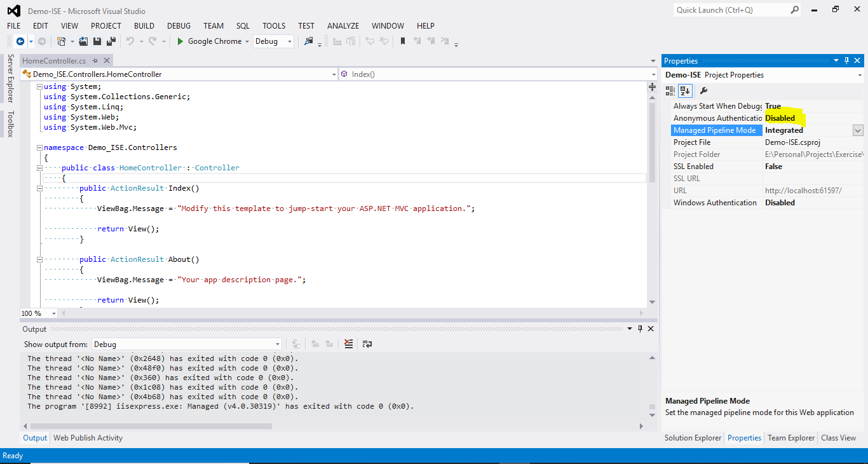The image size is (868, 464).
Task: Collapse the Index() method outline
Action: (39, 188)
